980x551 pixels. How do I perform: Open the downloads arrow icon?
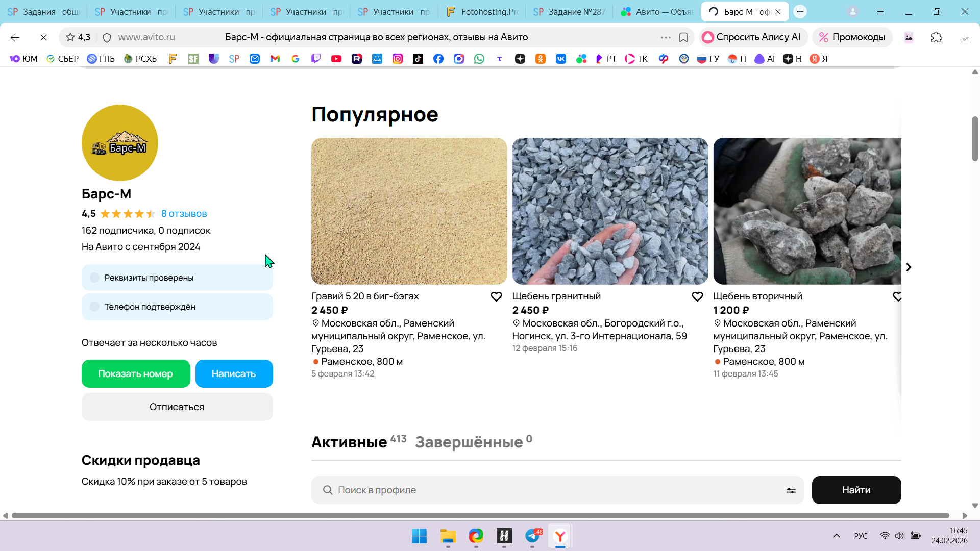point(964,37)
